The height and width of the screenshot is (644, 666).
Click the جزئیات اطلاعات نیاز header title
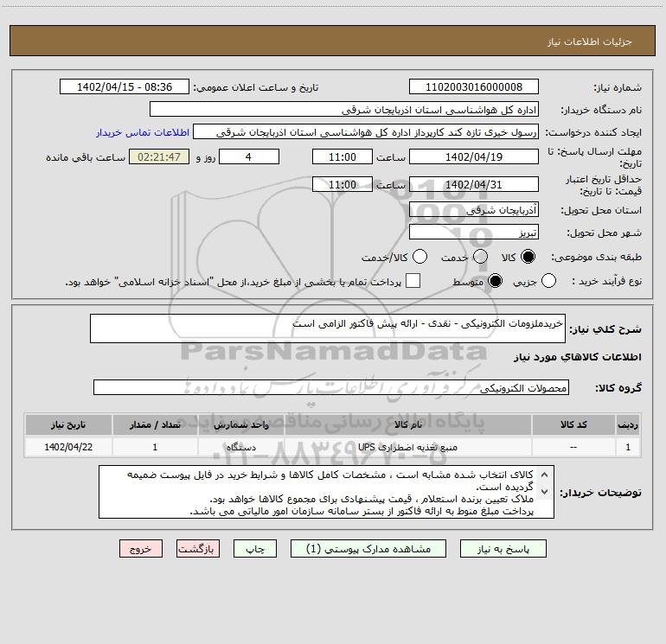590,41
